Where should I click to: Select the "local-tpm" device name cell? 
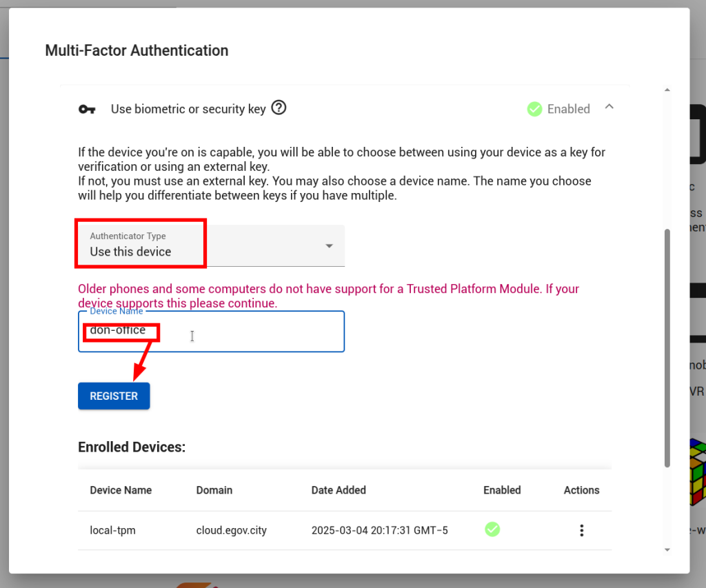112,530
